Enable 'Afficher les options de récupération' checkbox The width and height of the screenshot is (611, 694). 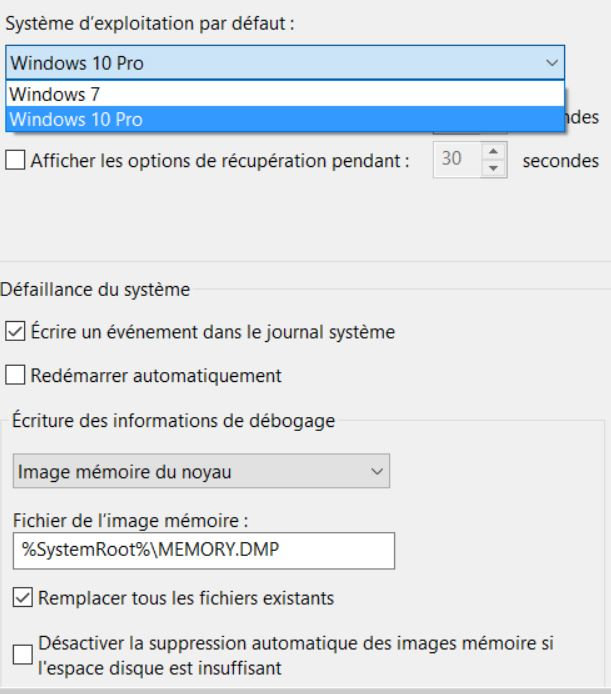15,161
